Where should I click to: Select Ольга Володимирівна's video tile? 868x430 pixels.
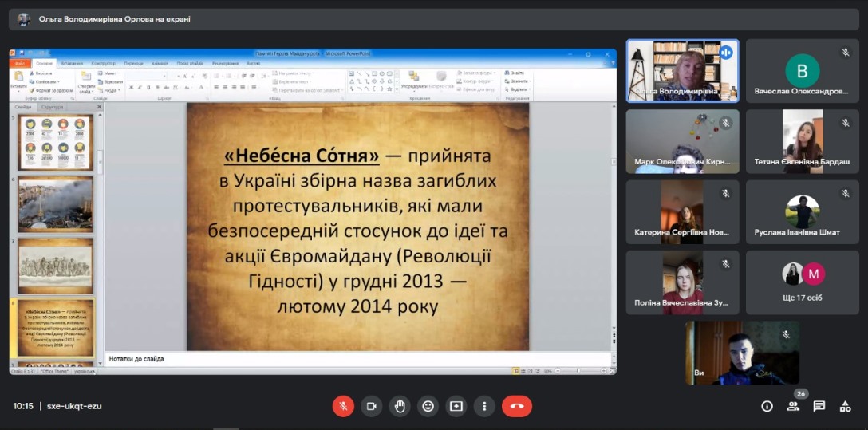[682, 71]
